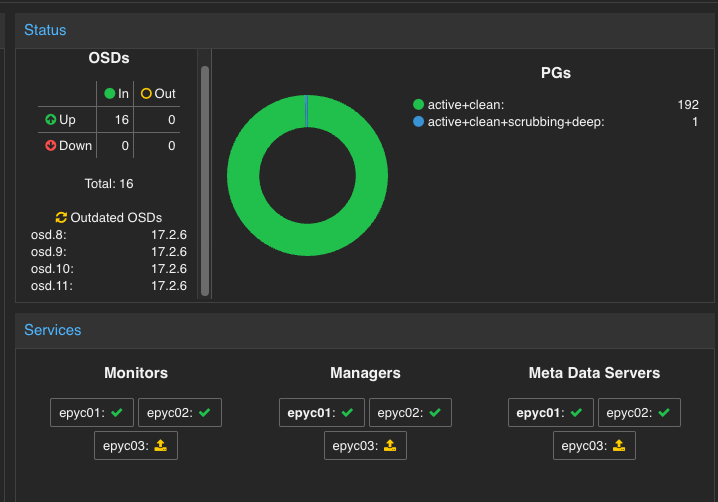Select the epyc03 manager box

(365, 446)
